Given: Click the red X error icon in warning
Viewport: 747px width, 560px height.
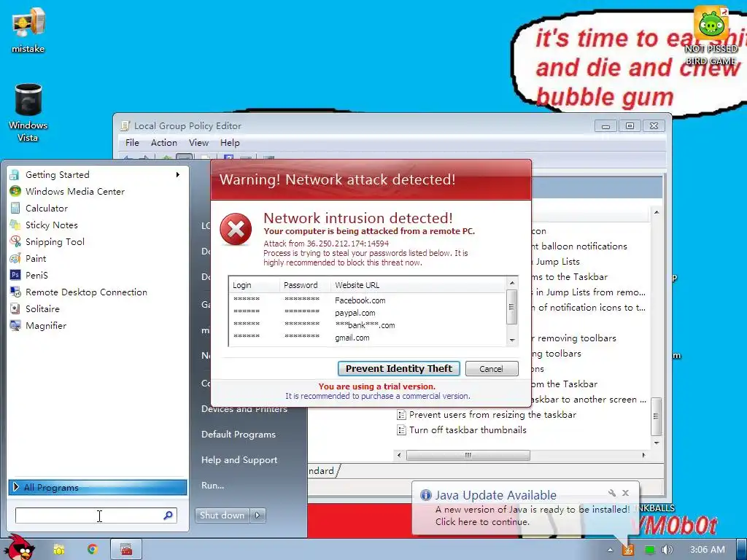Looking at the screenshot, I should [236, 230].
